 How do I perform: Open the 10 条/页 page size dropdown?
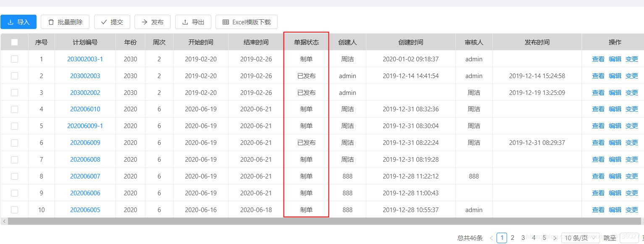coord(580,238)
